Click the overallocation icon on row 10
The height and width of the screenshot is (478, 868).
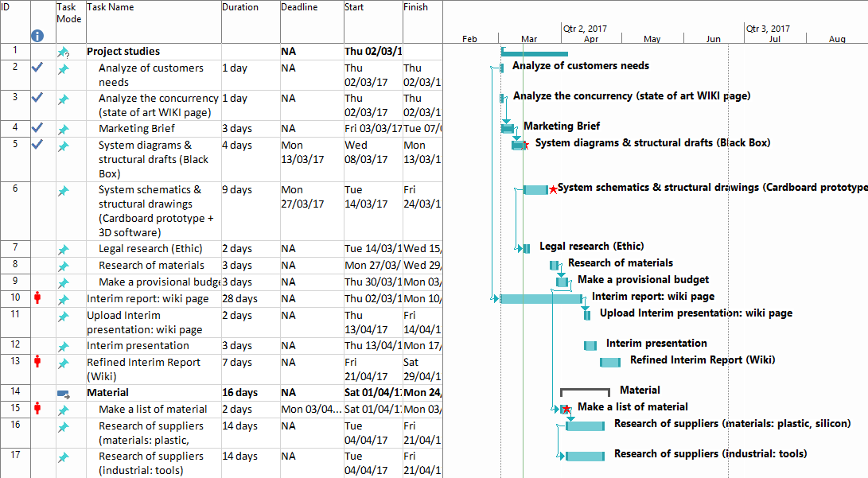click(37, 298)
